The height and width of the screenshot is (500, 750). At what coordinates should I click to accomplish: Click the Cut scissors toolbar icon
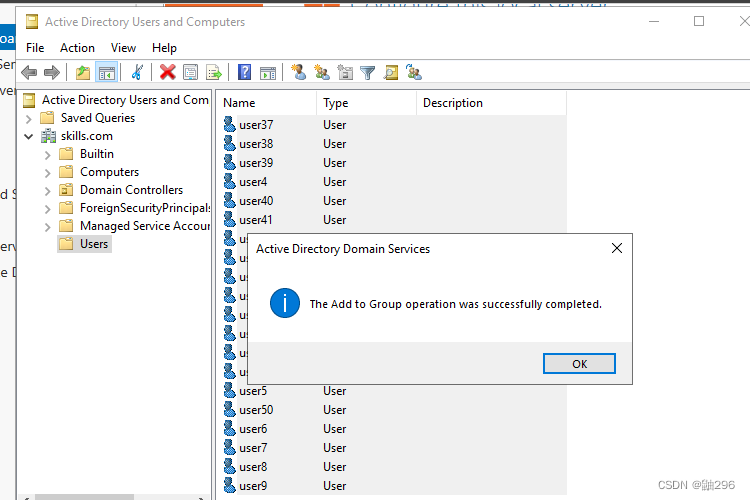137,72
